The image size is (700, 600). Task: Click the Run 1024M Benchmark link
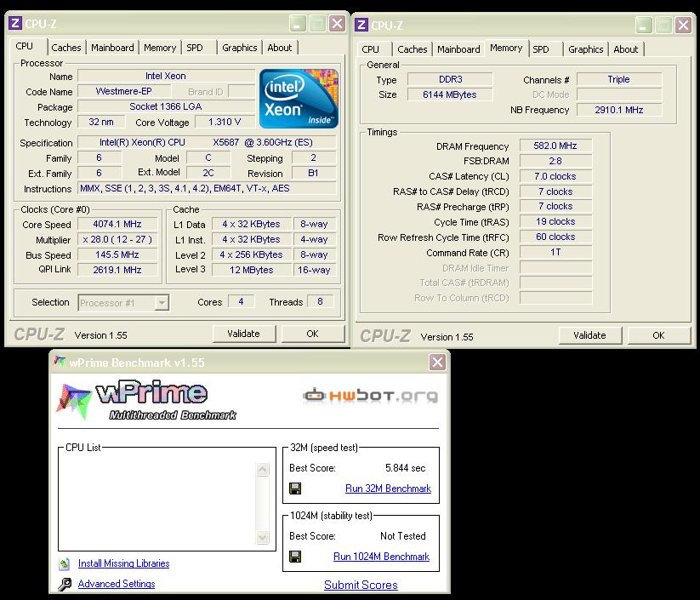381,557
